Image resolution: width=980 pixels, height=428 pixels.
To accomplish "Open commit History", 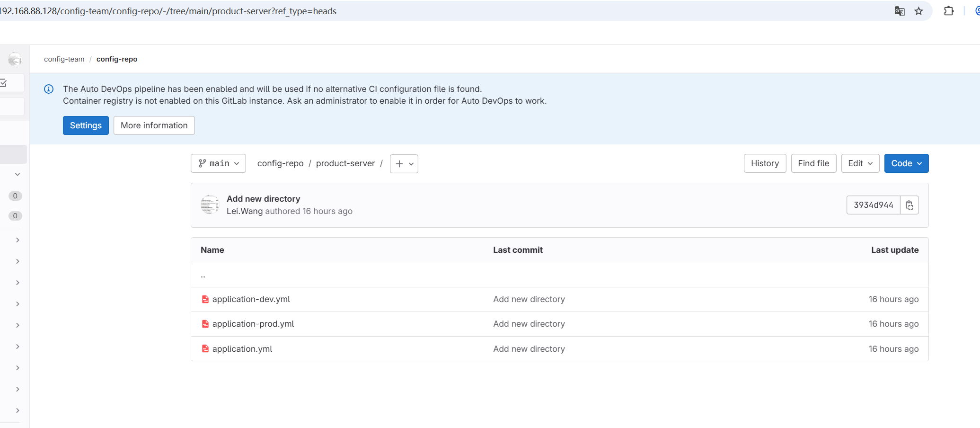I will pyautogui.click(x=765, y=163).
